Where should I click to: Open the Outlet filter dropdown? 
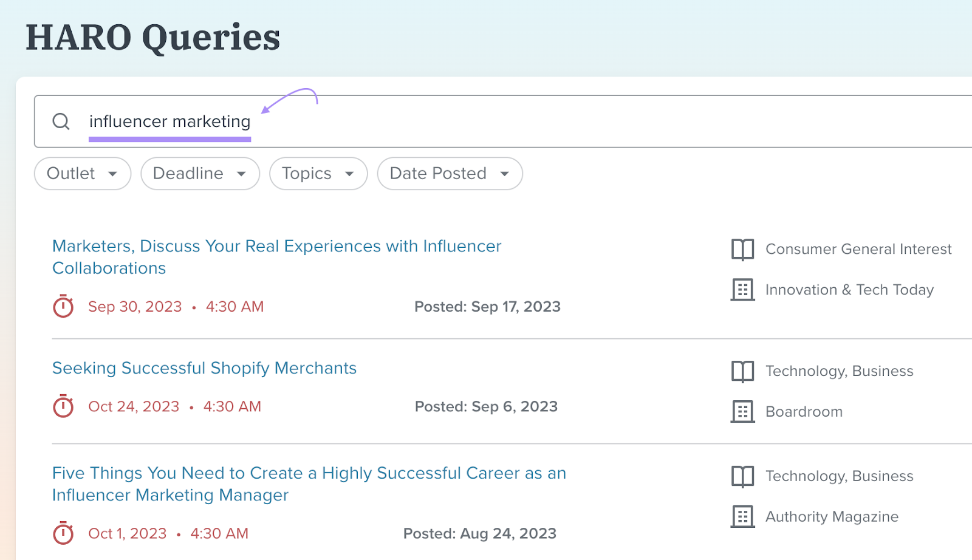[82, 174]
